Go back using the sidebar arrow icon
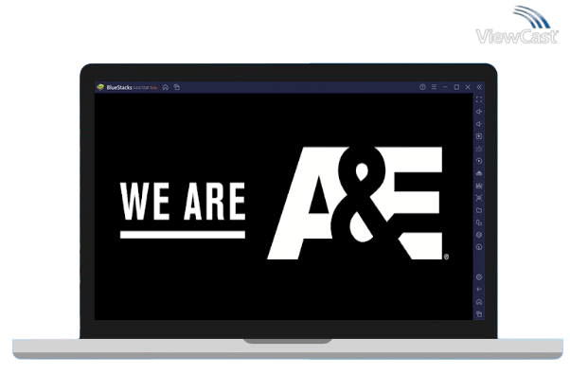 (x=479, y=290)
